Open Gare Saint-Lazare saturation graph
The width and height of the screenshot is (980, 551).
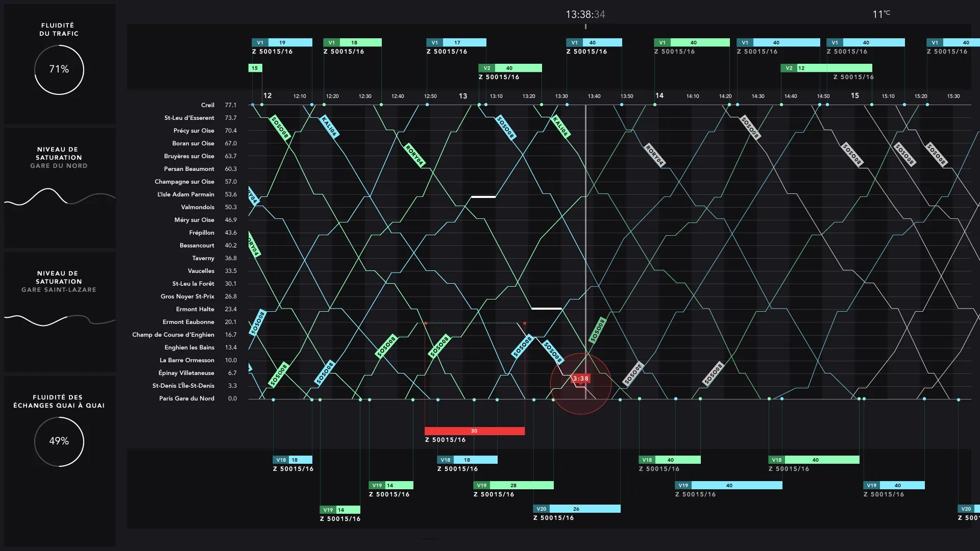pyautogui.click(x=59, y=320)
